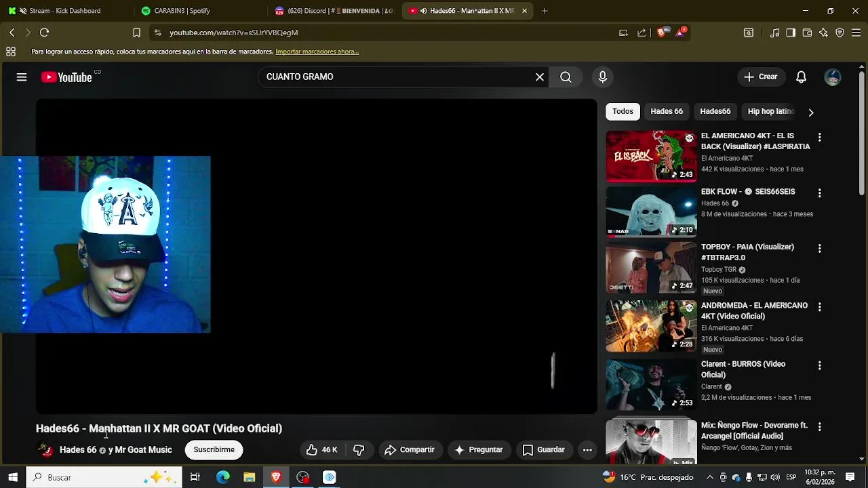Click the magnifier search button
The height and width of the screenshot is (488, 868).
(x=566, y=77)
